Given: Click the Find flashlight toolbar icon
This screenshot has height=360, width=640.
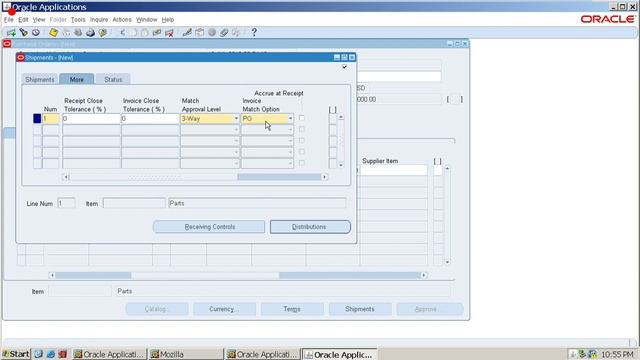Looking at the screenshot, I should click(24, 33).
